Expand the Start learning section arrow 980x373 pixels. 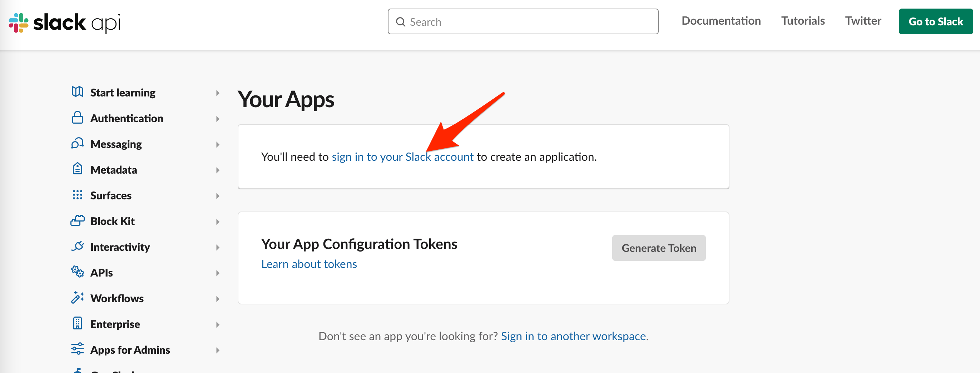[x=218, y=93]
